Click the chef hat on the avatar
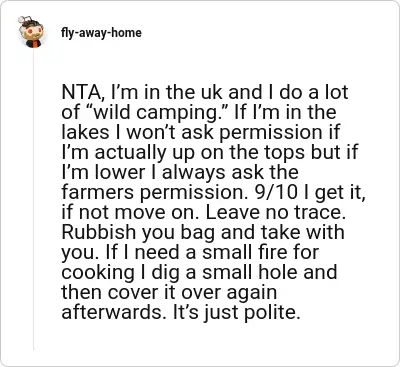 25,21
